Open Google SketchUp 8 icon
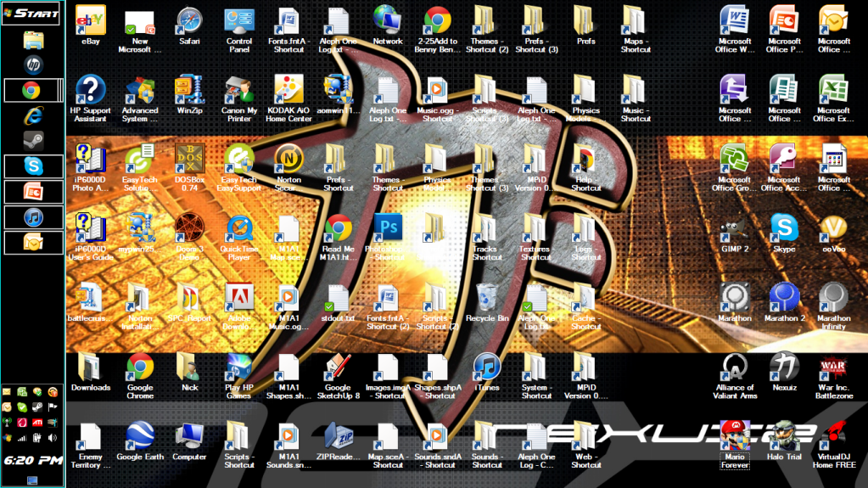This screenshot has height=488, width=868. pos(339,375)
